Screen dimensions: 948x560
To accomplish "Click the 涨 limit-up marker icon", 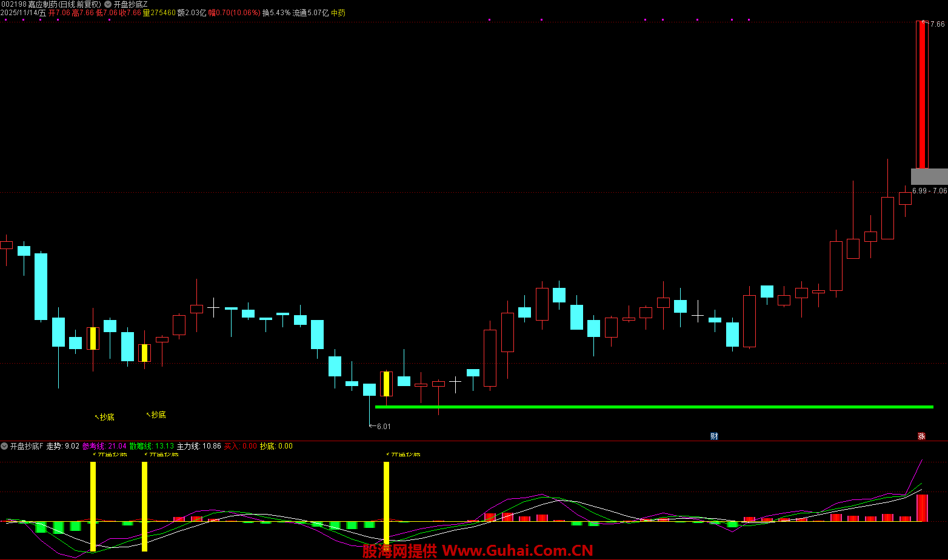I will pos(921,436).
